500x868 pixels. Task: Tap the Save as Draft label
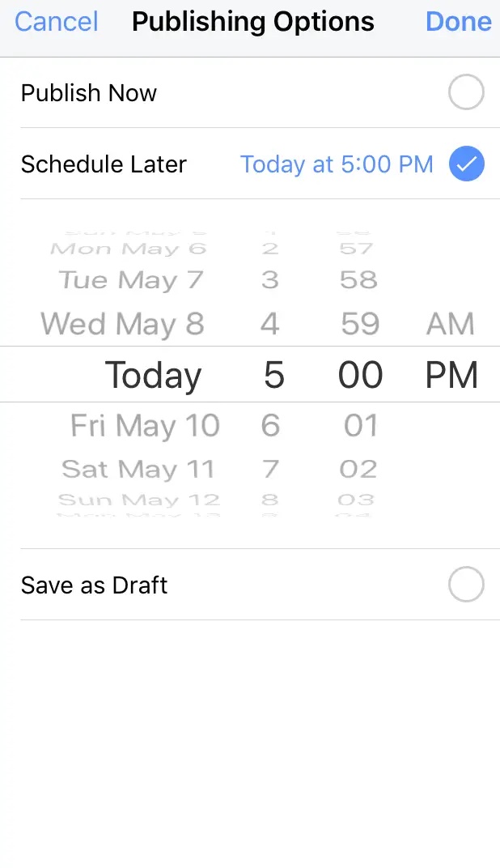click(x=95, y=585)
